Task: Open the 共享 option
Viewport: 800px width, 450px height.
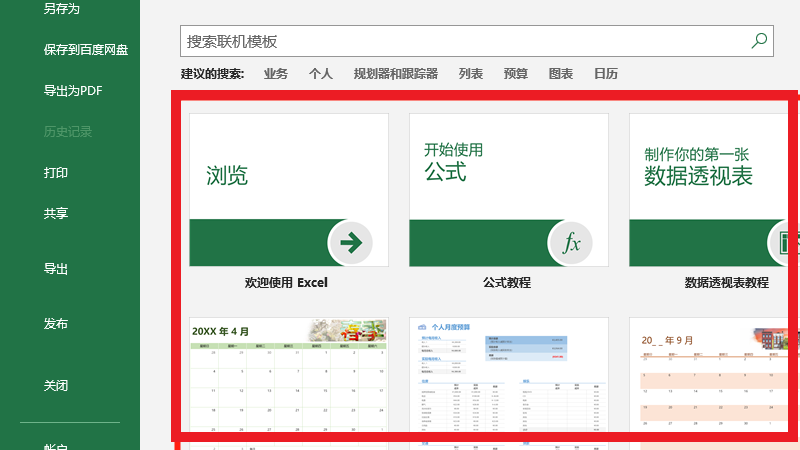Action: (56, 214)
